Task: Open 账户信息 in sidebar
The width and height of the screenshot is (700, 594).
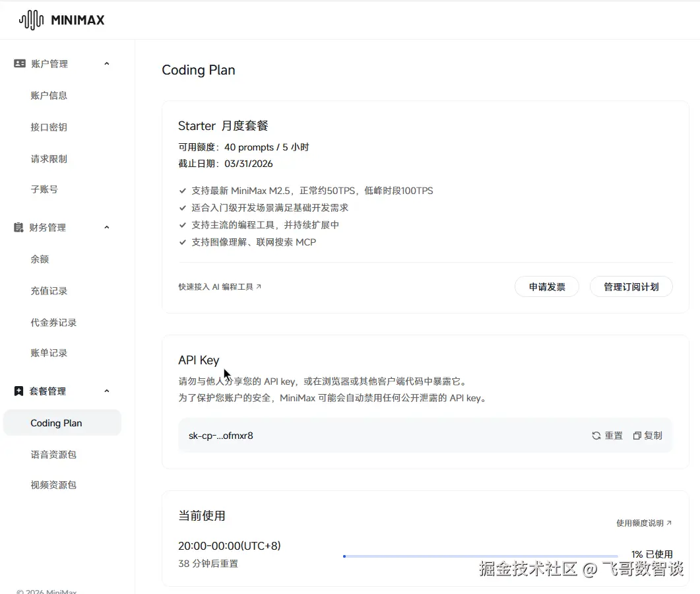Action: tap(49, 95)
